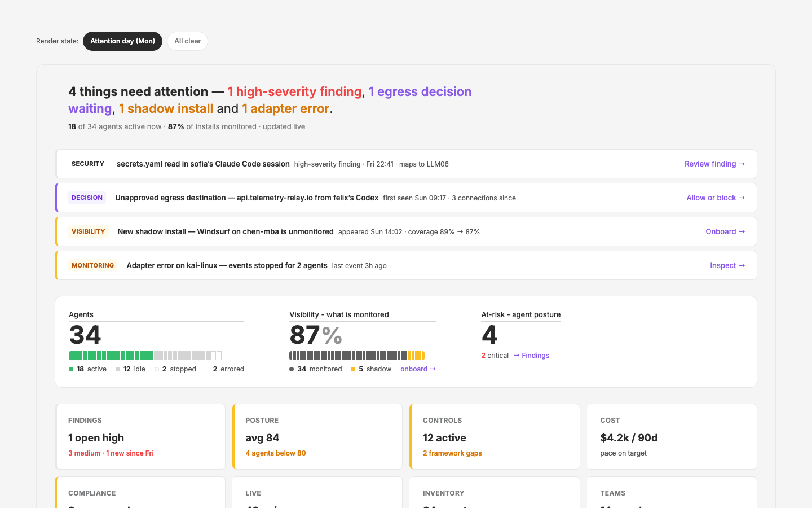Click the '12 idle' legend entry
Viewport: 812px width, 508px height.
tap(130, 369)
